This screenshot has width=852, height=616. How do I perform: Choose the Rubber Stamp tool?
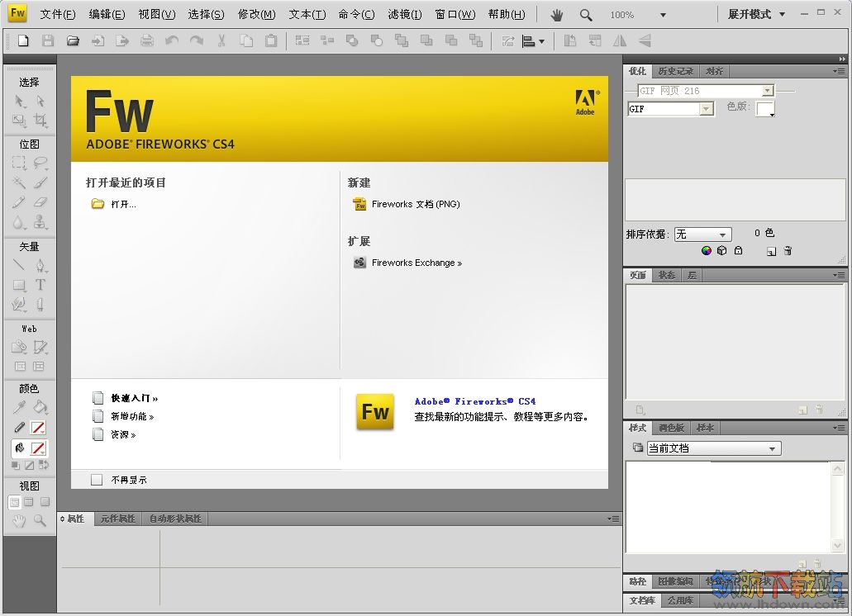tap(40, 222)
